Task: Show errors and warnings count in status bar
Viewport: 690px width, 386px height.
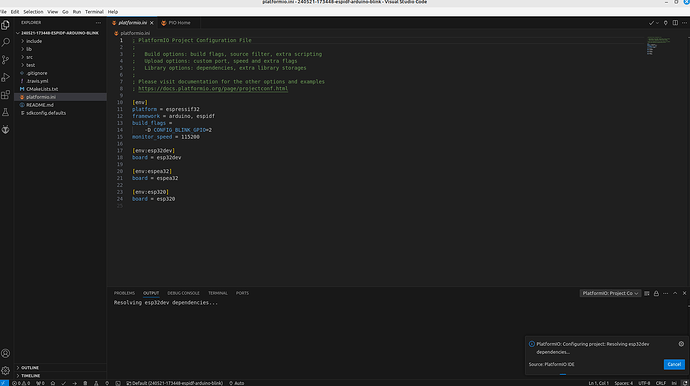Action: tap(21, 383)
